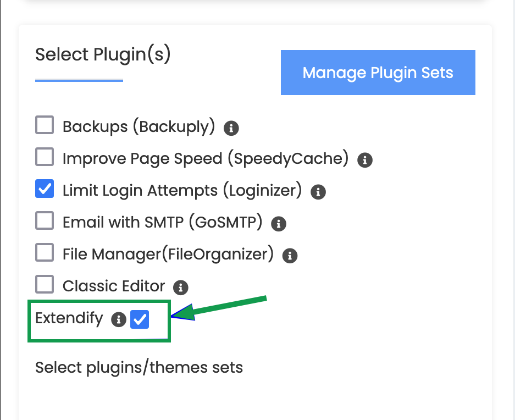This screenshot has height=420, width=515.
Task: Check the File Manager checkbox
Action: coord(45,253)
